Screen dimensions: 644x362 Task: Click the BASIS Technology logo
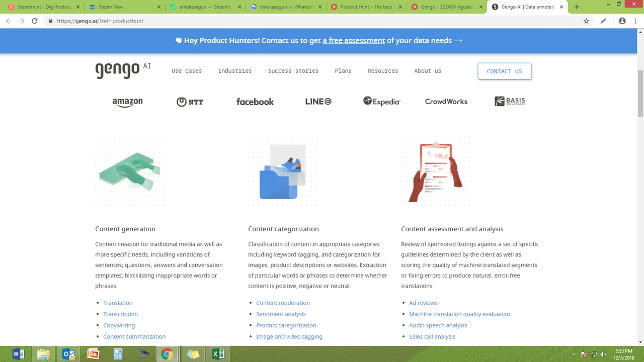510,101
